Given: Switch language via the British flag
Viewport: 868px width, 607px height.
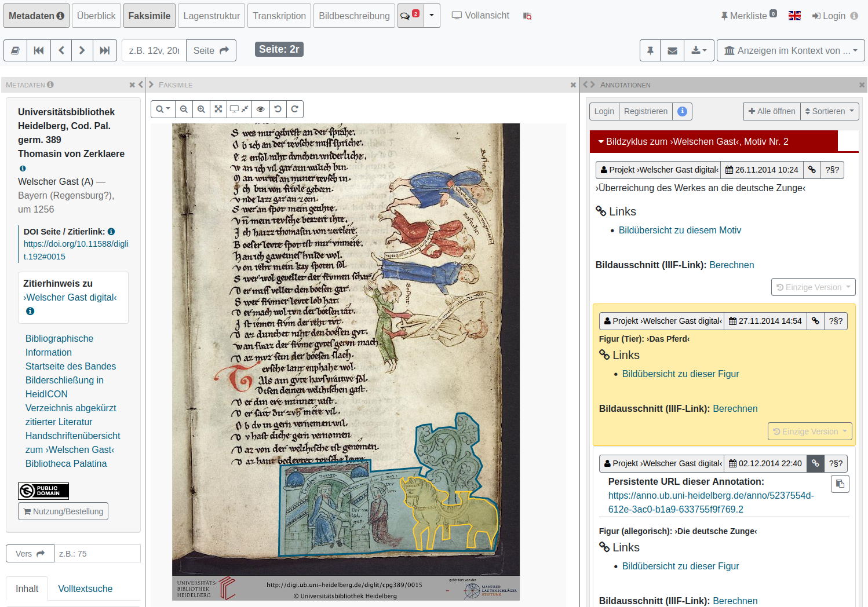Looking at the screenshot, I should tap(794, 16).
